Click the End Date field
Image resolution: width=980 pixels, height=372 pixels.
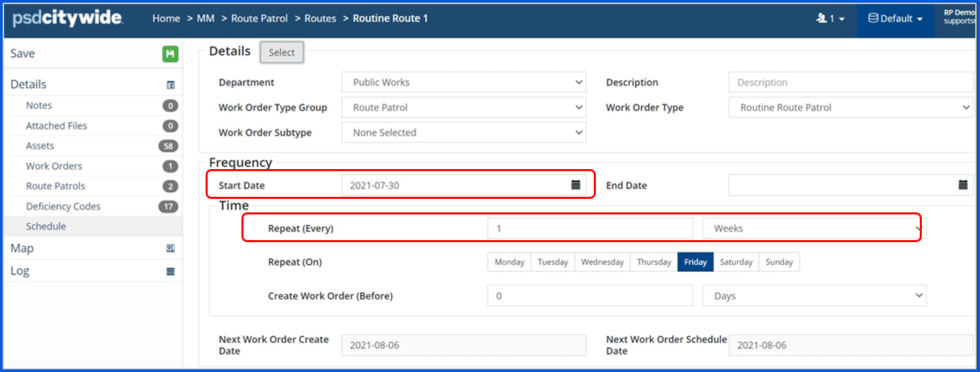pos(851,185)
